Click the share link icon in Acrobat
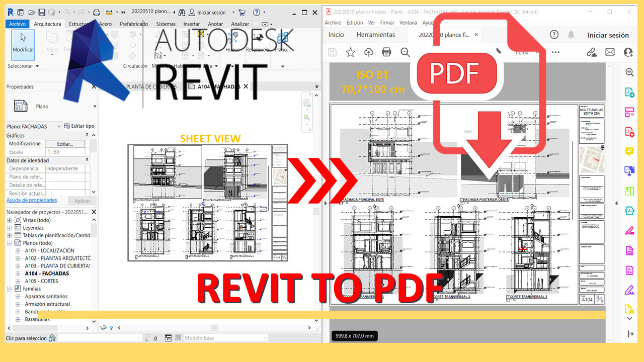644x362 pixels. point(592,52)
